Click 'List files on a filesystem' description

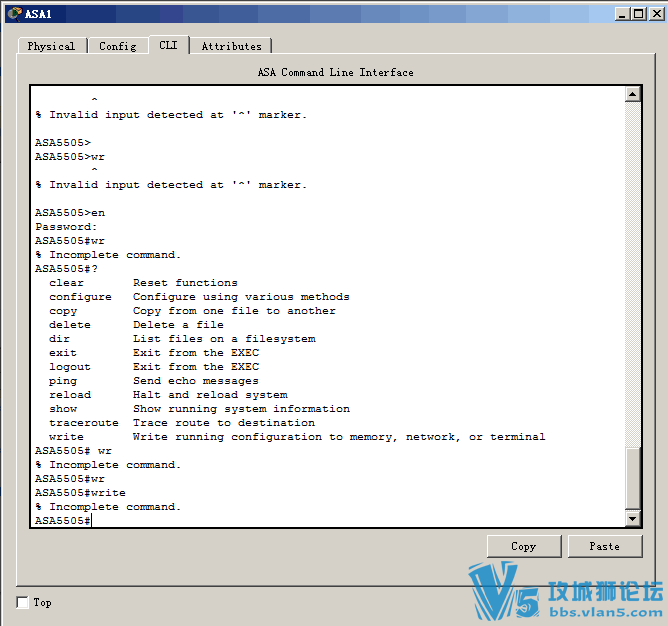click(224, 339)
